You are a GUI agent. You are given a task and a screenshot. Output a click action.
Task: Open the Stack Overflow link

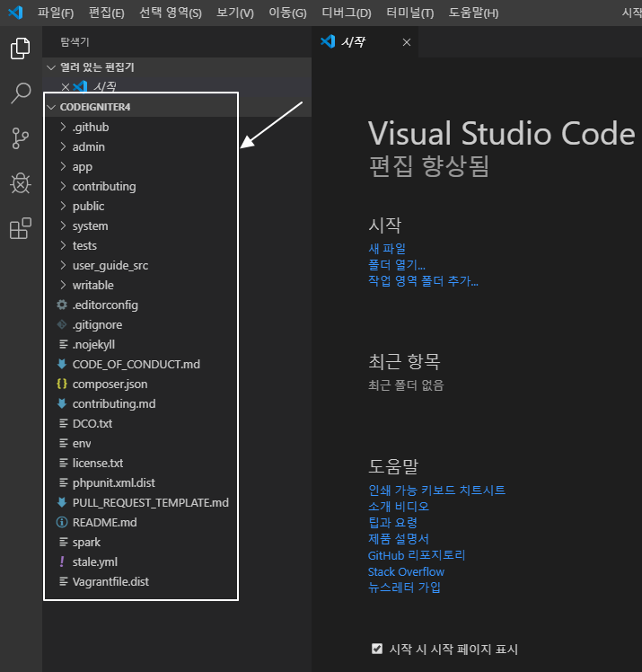(x=406, y=571)
